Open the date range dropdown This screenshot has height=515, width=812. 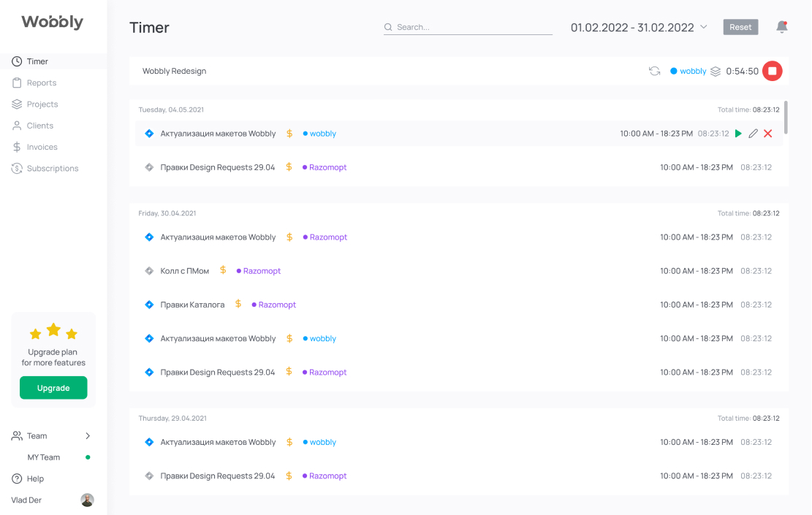point(639,28)
